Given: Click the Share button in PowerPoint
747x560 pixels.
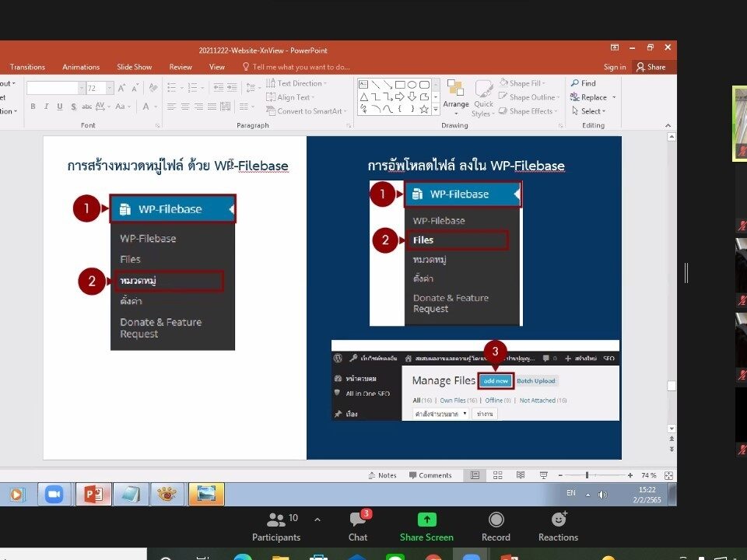Looking at the screenshot, I should coord(651,67).
